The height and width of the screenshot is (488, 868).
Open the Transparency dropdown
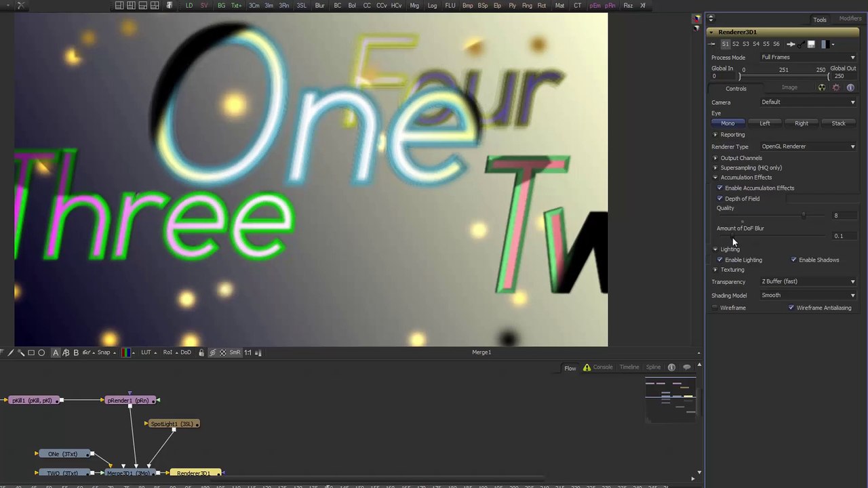808,281
